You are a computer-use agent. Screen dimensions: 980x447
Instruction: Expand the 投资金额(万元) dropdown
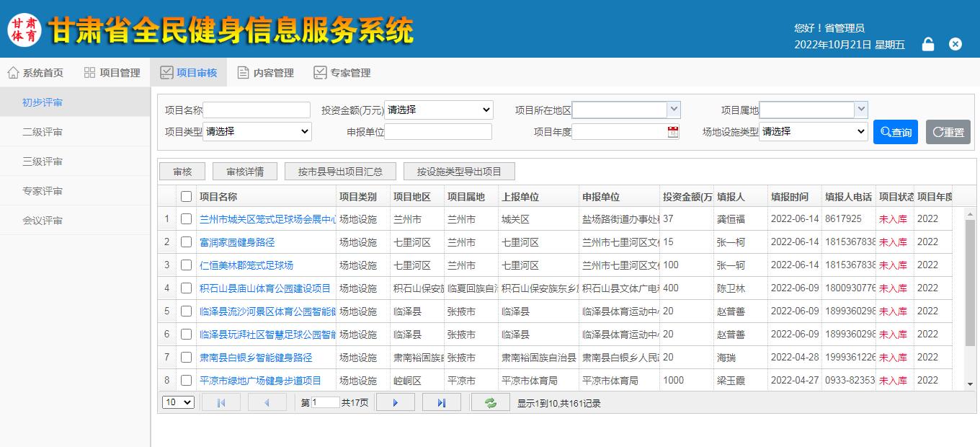438,110
